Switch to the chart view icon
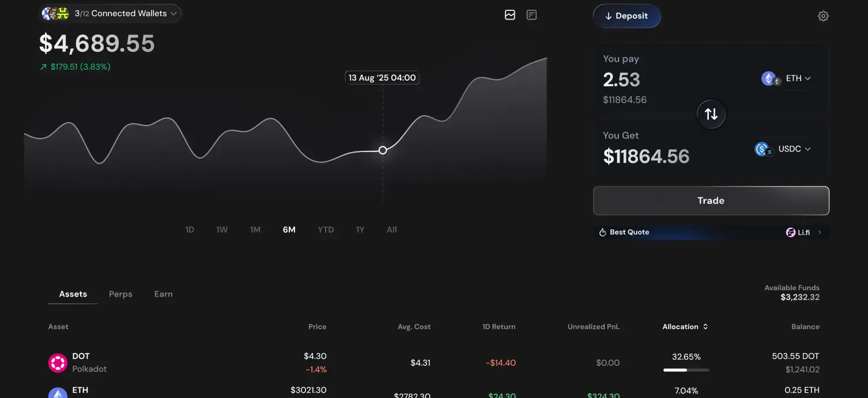The image size is (868, 398). [510, 15]
